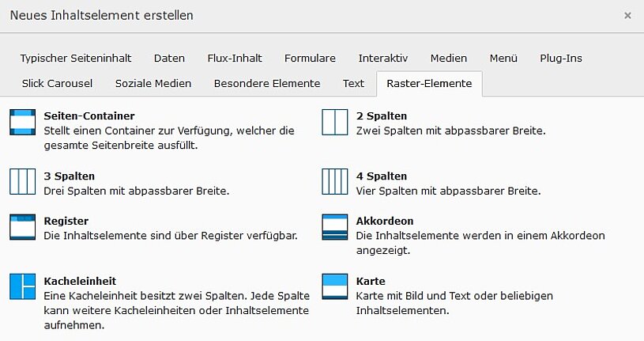Image resolution: width=644 pixels, height=341 pixels.
Task: Close the Neues Inhaltselement dialog
Action: point(627,15)
